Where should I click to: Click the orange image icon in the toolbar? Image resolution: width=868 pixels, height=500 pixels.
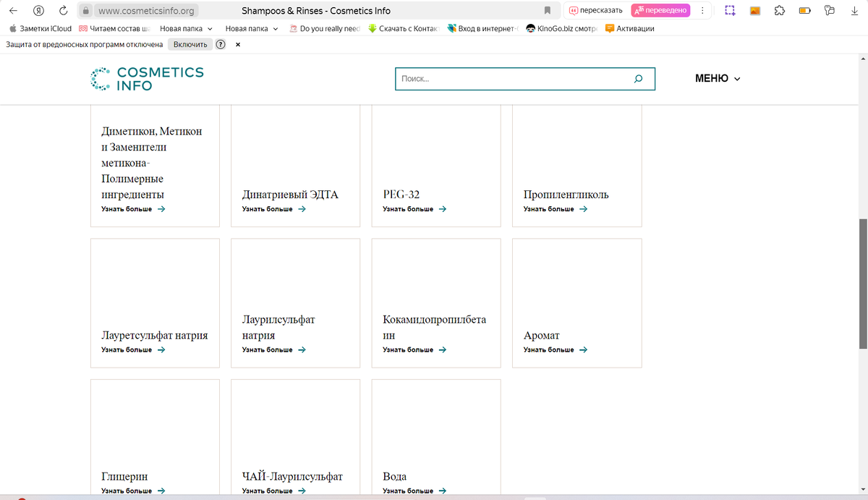click(x=754, y=9)
